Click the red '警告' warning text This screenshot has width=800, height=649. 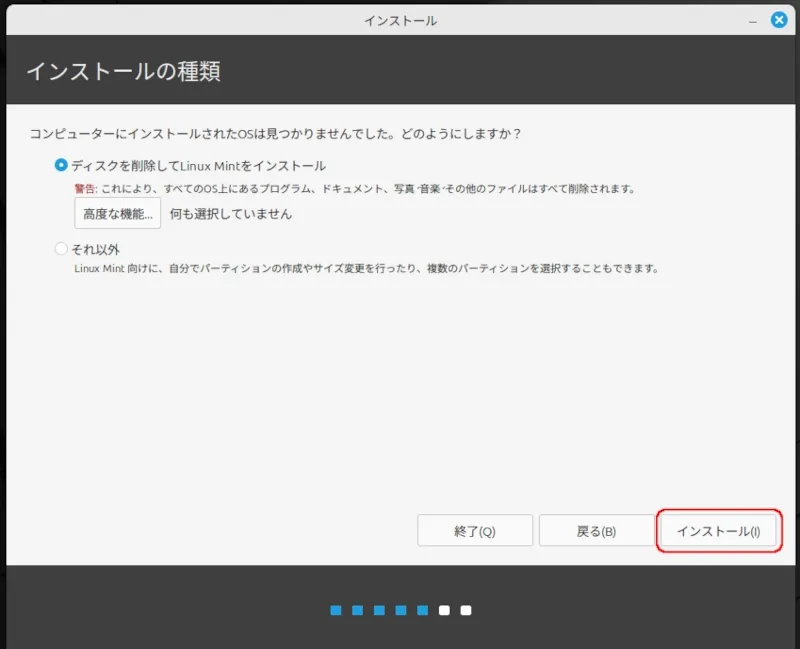click(x=85, y=189)
